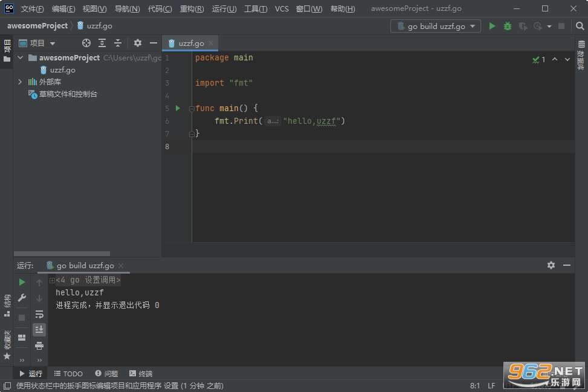Open the Window menu

[309, 8]
